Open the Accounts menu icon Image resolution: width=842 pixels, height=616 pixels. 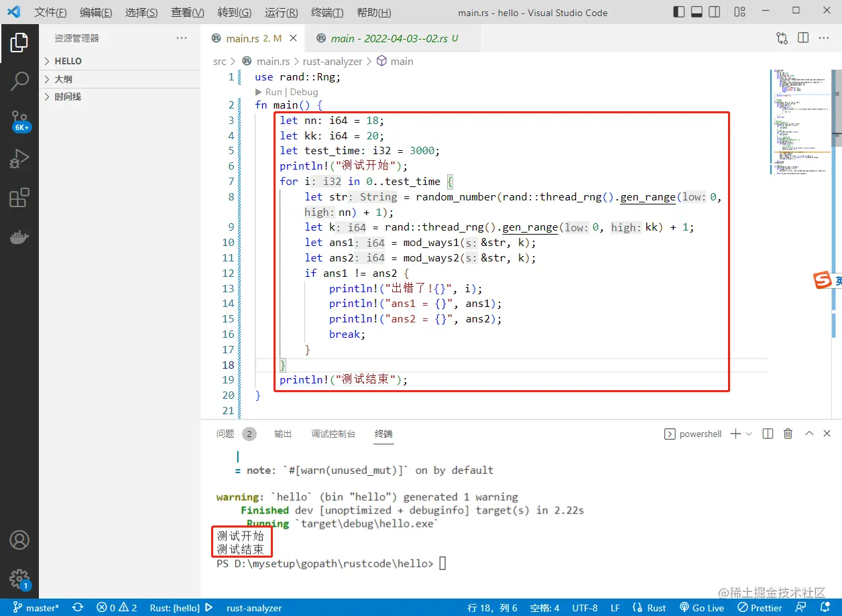click(19, 540)
